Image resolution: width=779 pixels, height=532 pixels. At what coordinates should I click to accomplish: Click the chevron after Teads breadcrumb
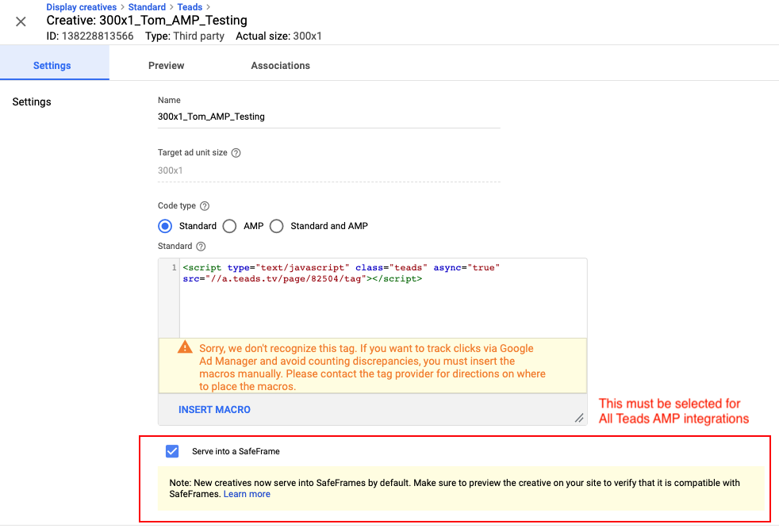(x=208, y=7)
